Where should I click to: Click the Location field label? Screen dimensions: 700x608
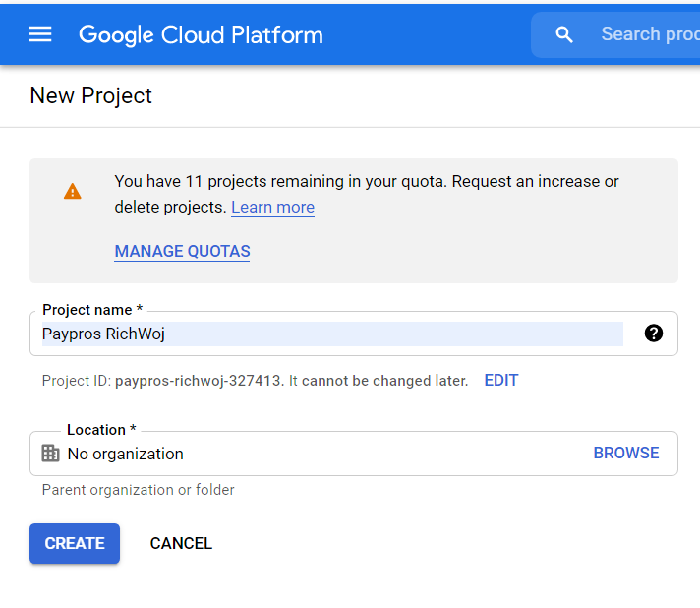point(101,429)
